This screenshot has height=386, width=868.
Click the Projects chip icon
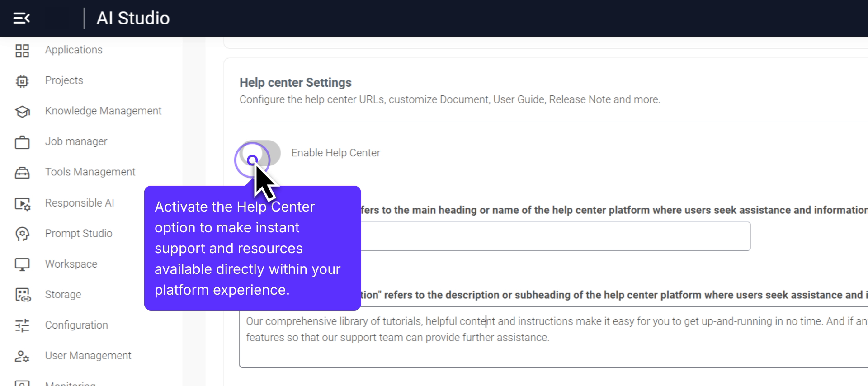pos(22,81)
